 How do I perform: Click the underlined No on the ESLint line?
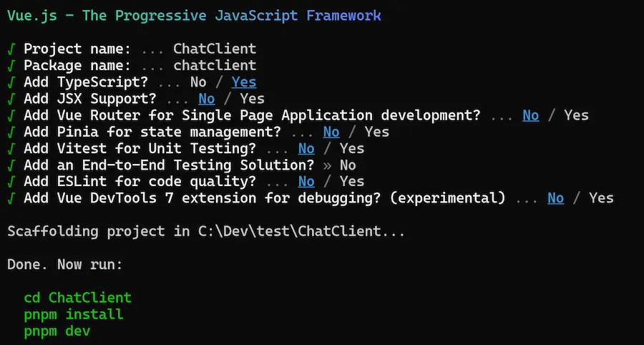[x=306, y=182]
